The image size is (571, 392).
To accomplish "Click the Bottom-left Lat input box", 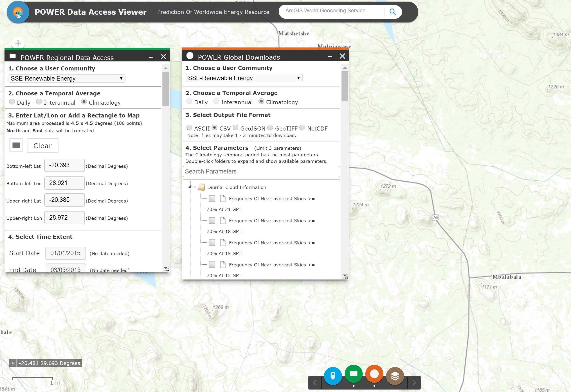I will [x=64, y=165].
